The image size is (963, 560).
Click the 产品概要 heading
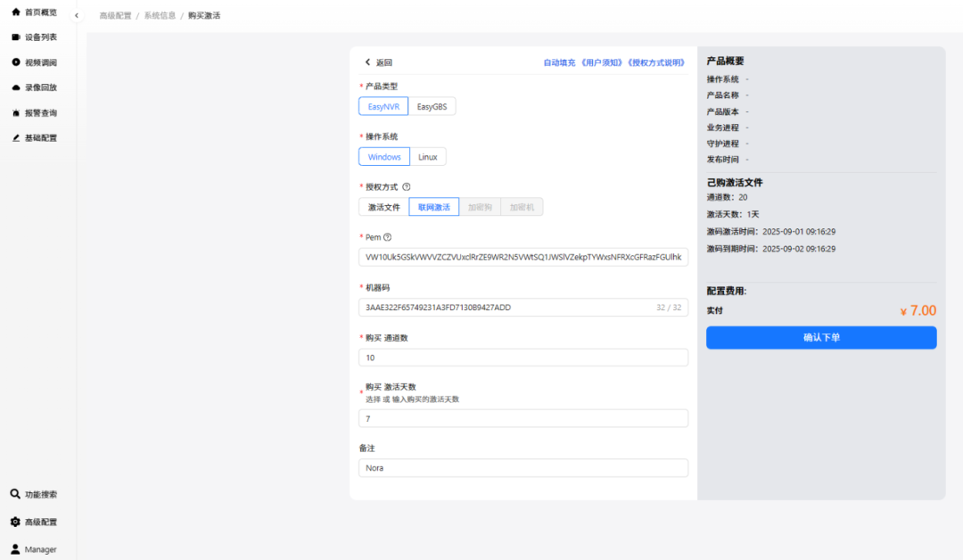pos(725,61)
